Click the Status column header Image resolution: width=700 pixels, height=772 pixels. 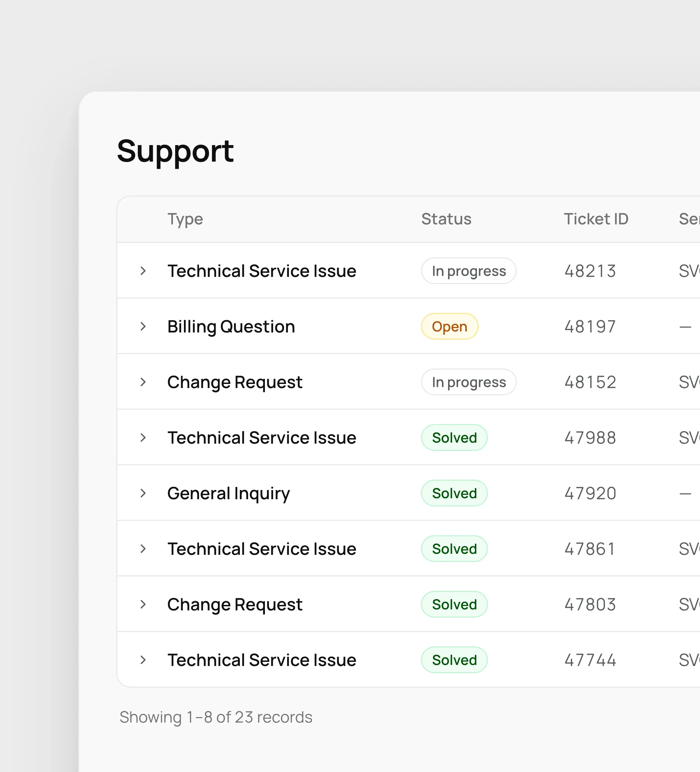click(446, 219)
